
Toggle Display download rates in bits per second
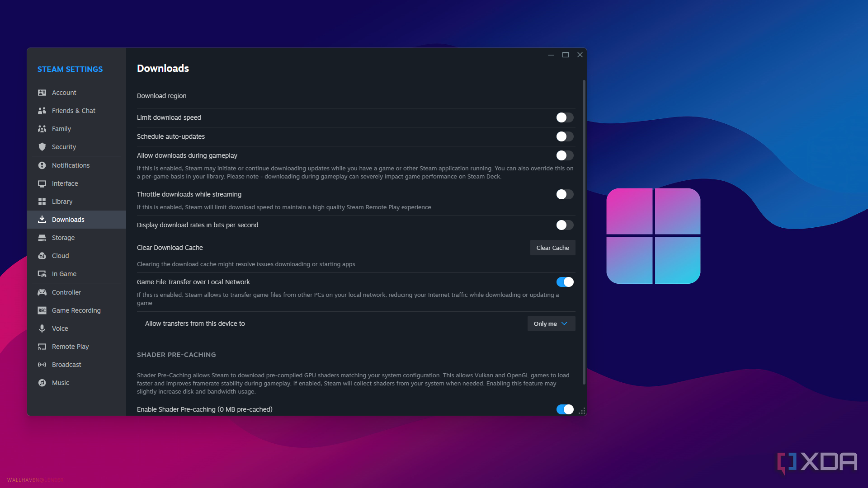point(564,225)
